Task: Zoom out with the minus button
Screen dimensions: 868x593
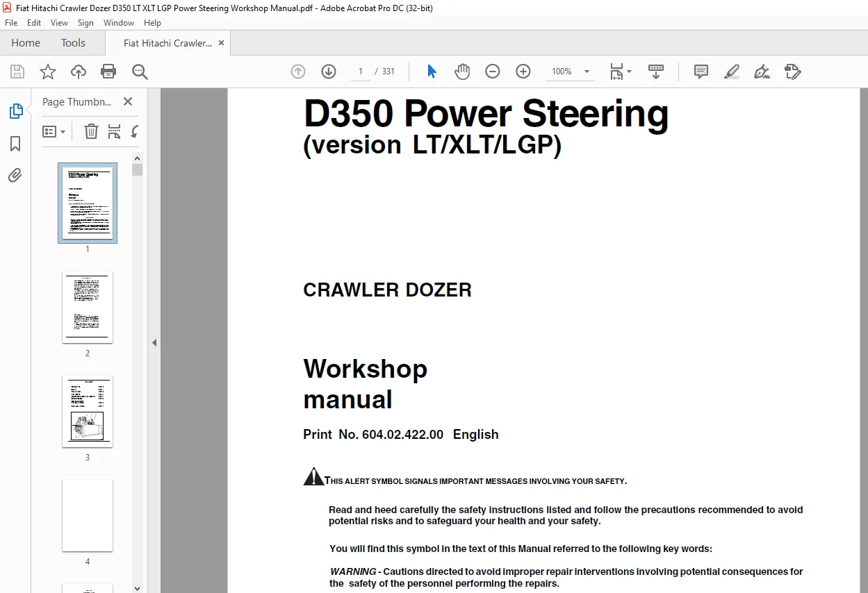Action: click(x=493, y=72)
